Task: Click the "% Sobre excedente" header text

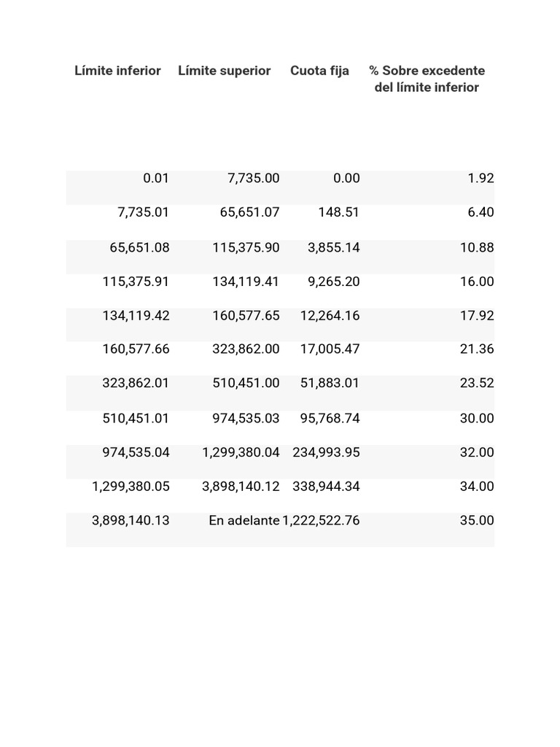Action: tap(427, 71)
